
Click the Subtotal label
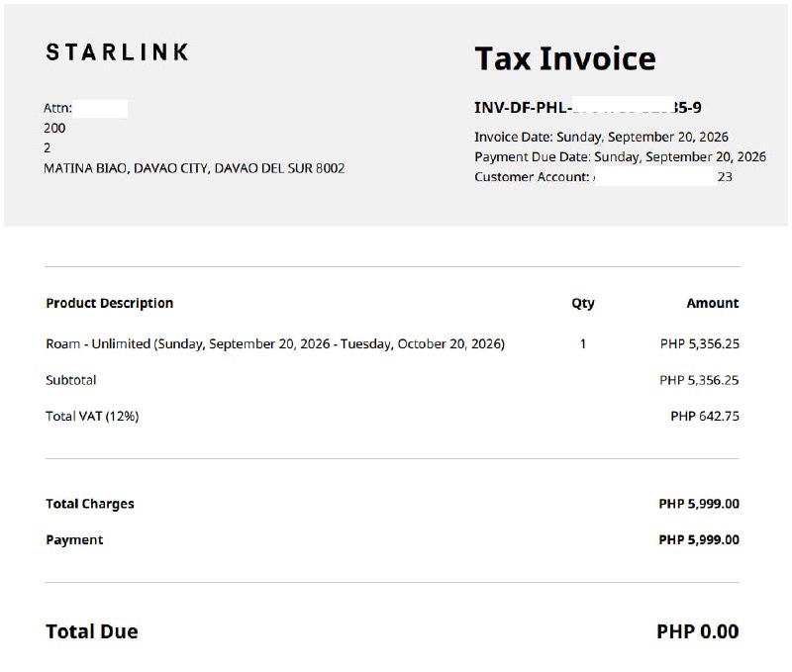click(70, 380)
